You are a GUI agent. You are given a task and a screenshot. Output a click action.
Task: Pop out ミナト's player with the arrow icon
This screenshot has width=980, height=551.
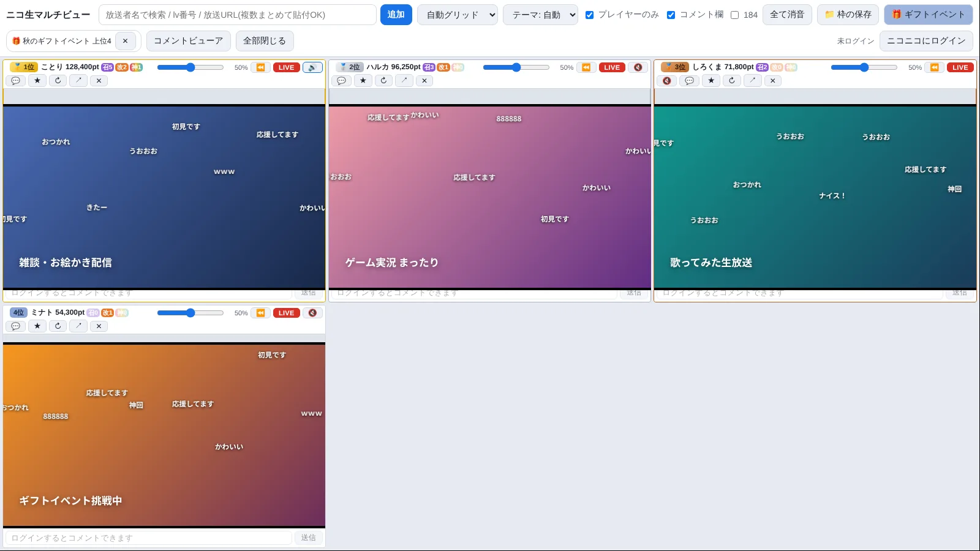pos(78,326)
